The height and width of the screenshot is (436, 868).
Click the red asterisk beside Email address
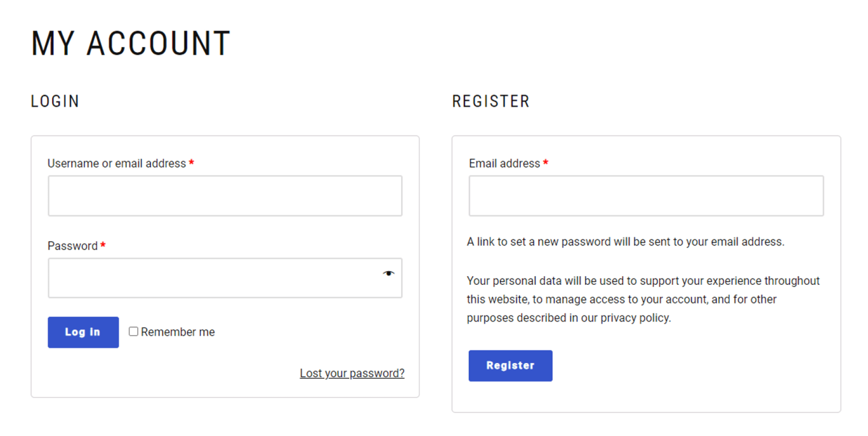tap(546, 163)
